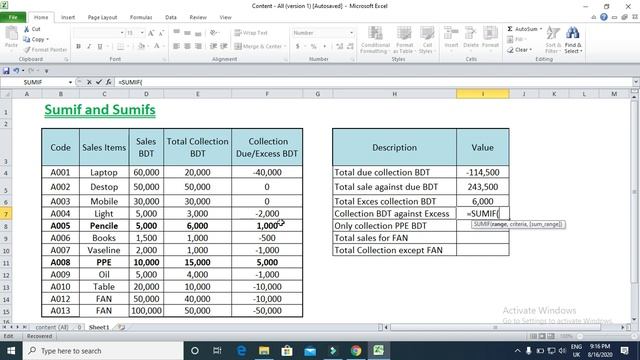Click the Percent Style icon
This screenshot has height=360, width=640.
[x=313, y=47]
